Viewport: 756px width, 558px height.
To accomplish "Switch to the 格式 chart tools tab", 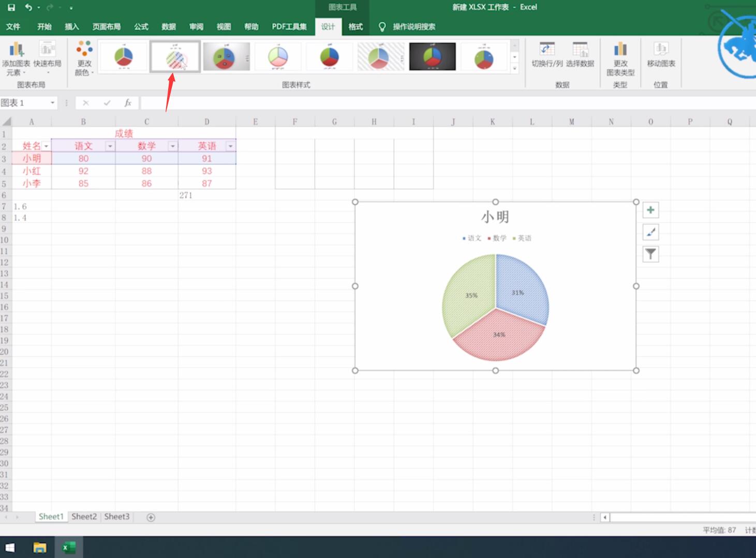I will point(355,26).
